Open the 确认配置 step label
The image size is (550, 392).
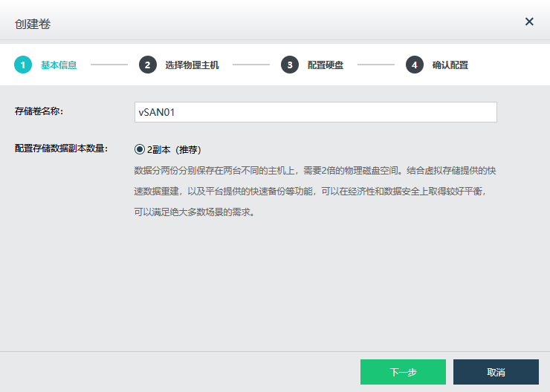pos(450,65)
